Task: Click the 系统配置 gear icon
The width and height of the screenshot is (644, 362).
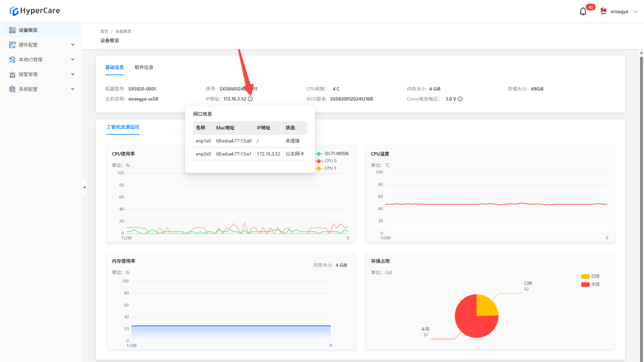Action: [x=12, y=89]
